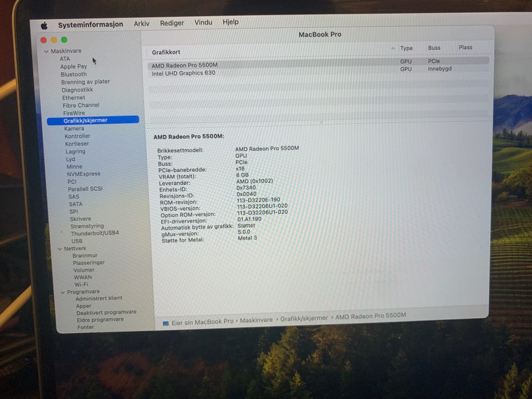This screenshot has height=399, width=532.
Task: Select Deaktivert programvare in the sidebar
Action: point(106,312)
